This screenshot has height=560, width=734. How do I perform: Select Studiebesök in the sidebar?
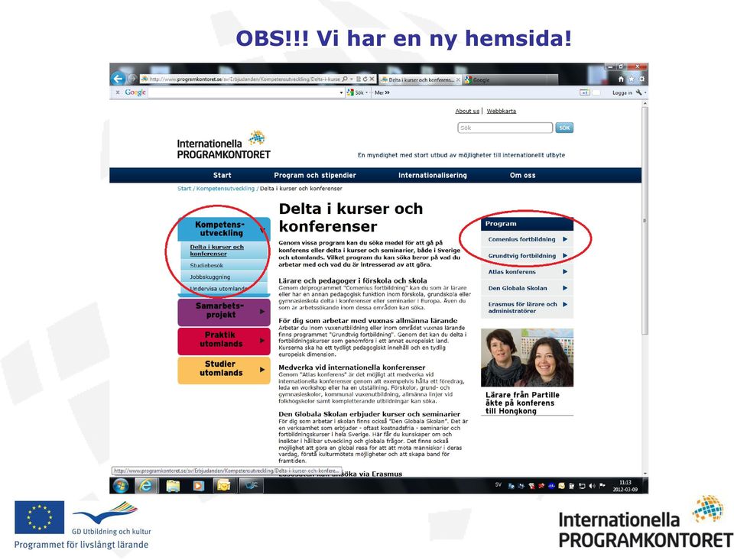[x=206, y=265]
